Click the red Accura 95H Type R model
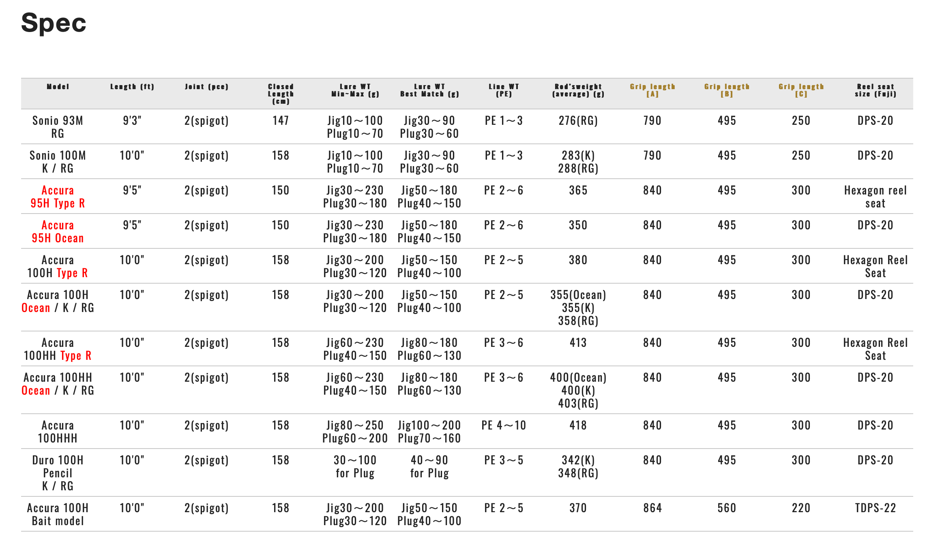This screenshot has width=927, height=560. (x=58, y=197)
